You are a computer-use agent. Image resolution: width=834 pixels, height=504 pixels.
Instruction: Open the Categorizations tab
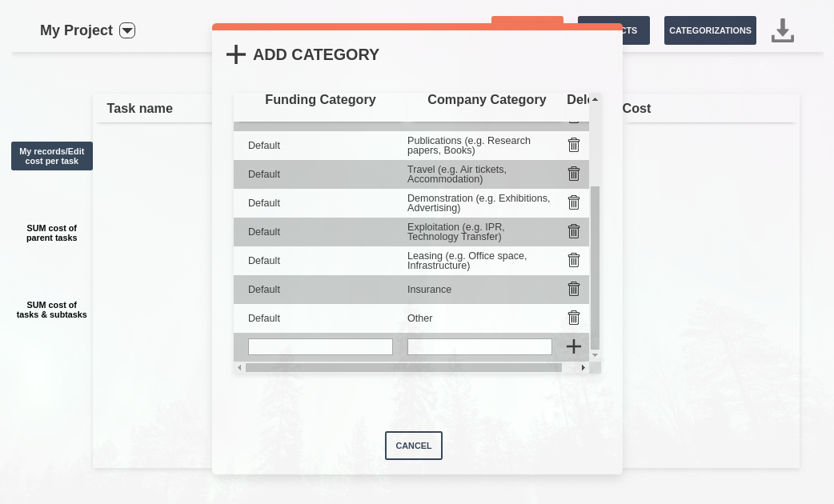click(x=710, y=30)
